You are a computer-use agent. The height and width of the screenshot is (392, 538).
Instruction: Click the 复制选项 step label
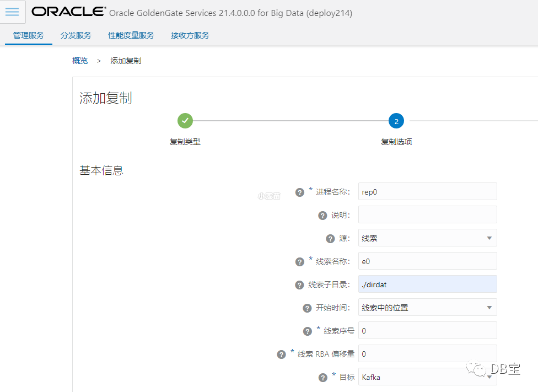pyautogui.click(x=396, y=142)
